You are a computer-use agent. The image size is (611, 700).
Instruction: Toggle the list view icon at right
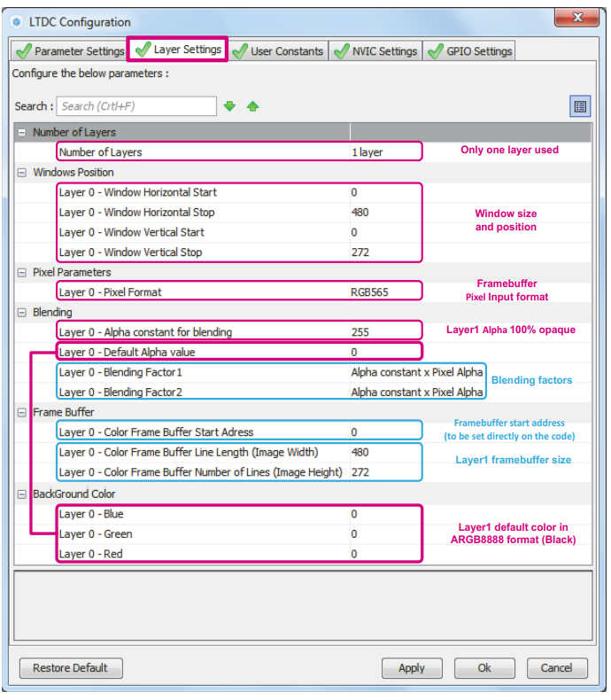tap(580, 106)
